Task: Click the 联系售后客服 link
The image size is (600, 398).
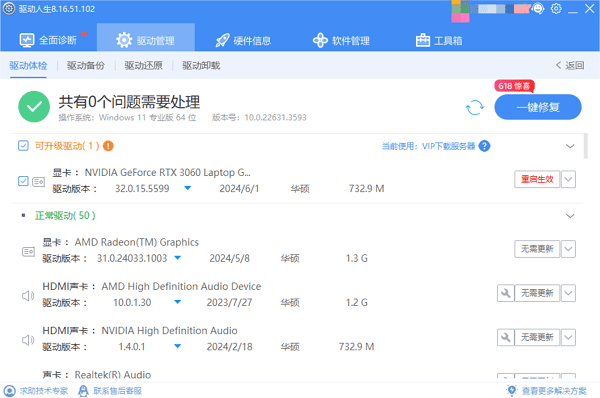Action: [110, 391]
